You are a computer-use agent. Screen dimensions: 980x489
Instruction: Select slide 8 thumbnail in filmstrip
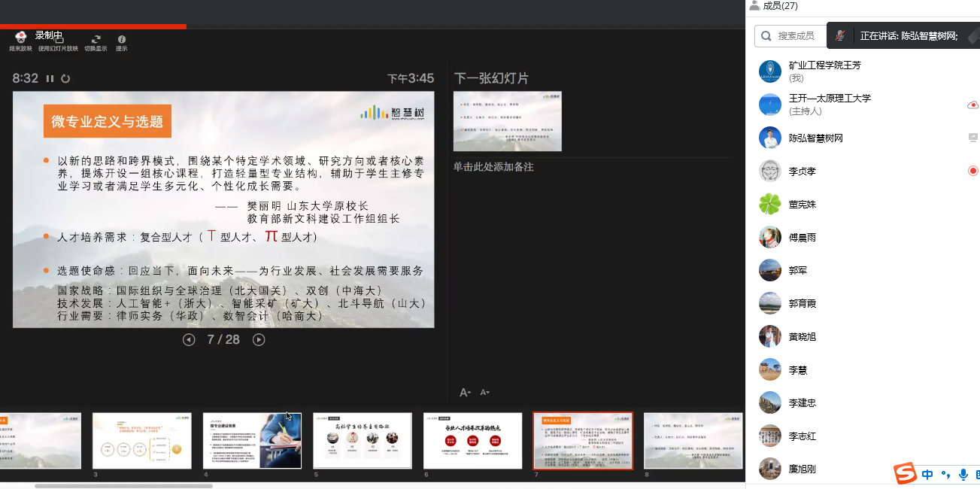pyautogui.click(x=693, y=441)
